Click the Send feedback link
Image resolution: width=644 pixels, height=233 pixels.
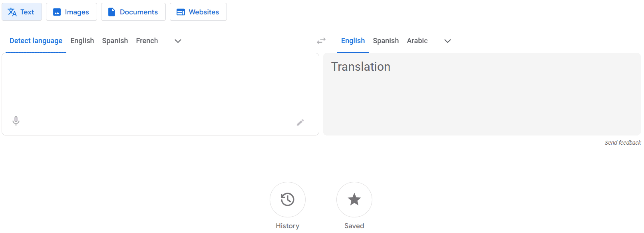tap(622, 142)
